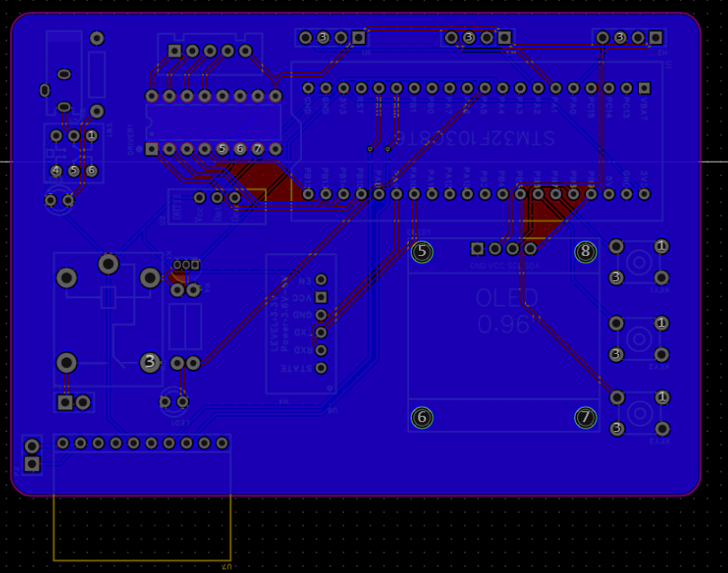Click the square VBAT pad on the STM32

[644, 88]
